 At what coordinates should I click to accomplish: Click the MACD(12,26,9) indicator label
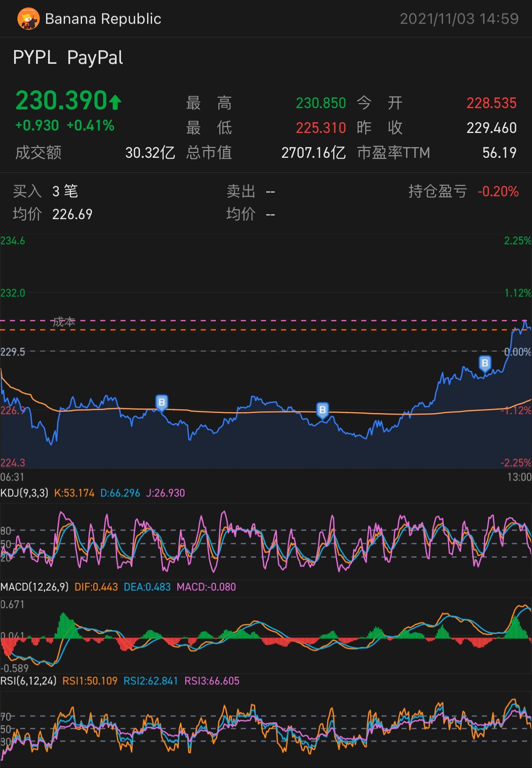pyautogui.click(x=34, y=587)
